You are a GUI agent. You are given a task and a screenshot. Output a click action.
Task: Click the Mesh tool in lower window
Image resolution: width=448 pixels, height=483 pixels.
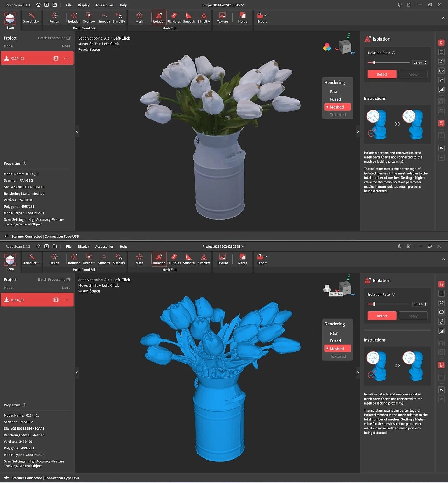[x=139, y=259]
